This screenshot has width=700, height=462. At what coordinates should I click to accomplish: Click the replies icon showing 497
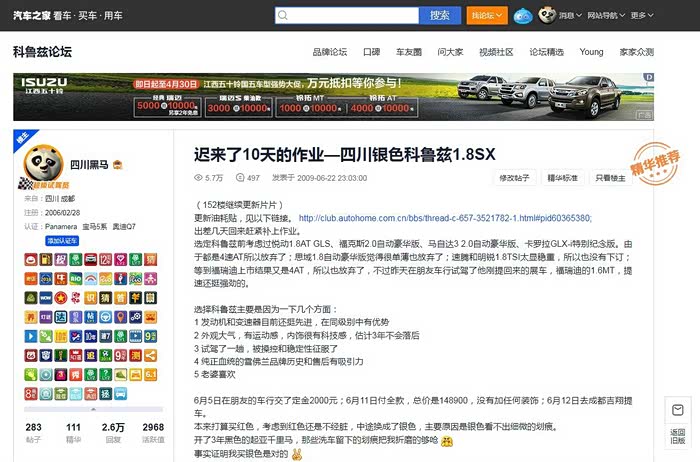point(239,178)
